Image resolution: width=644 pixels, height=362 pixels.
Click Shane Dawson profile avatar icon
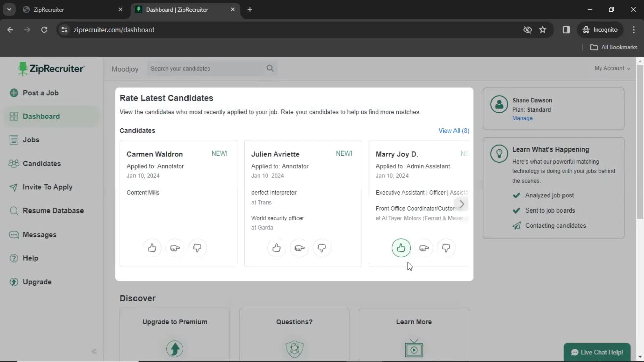[499, 104]
